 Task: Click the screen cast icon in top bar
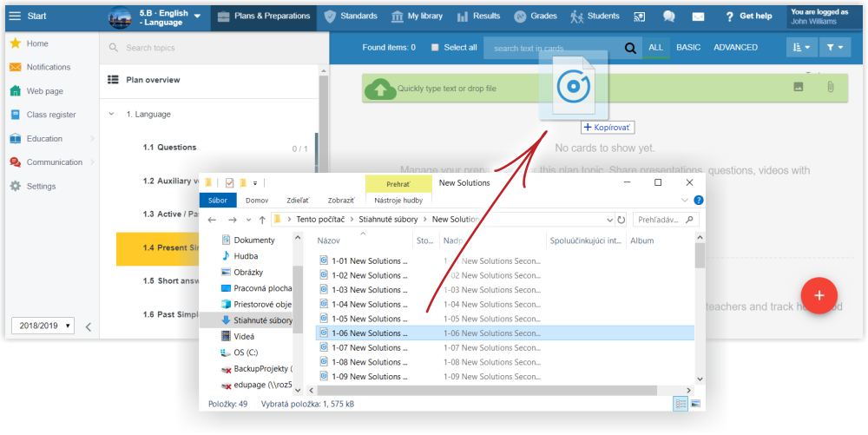coord(640,16)
